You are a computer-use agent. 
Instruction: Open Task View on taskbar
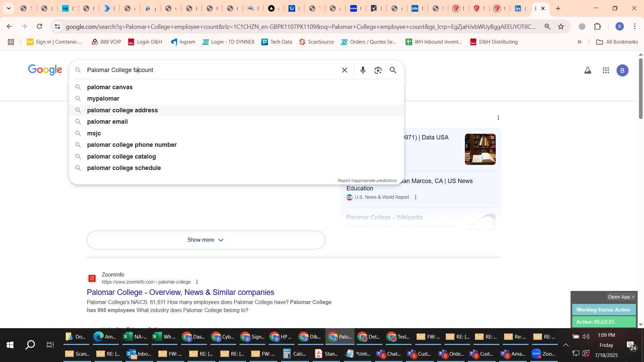click(50, 345)
